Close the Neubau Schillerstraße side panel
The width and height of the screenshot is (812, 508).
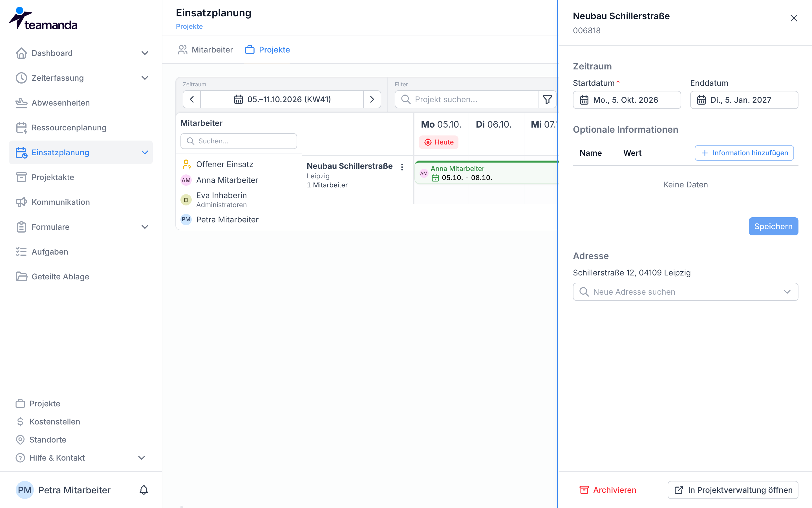tap(794, 18)
